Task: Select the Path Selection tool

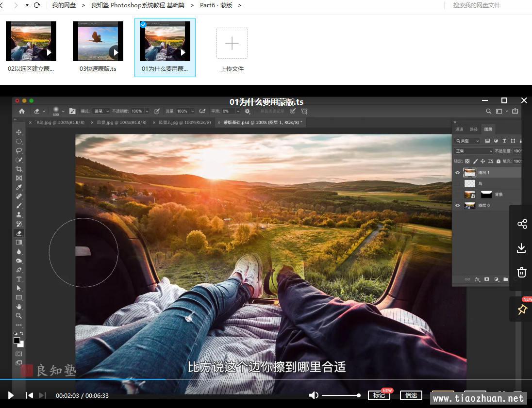Action: coord(19,288)
